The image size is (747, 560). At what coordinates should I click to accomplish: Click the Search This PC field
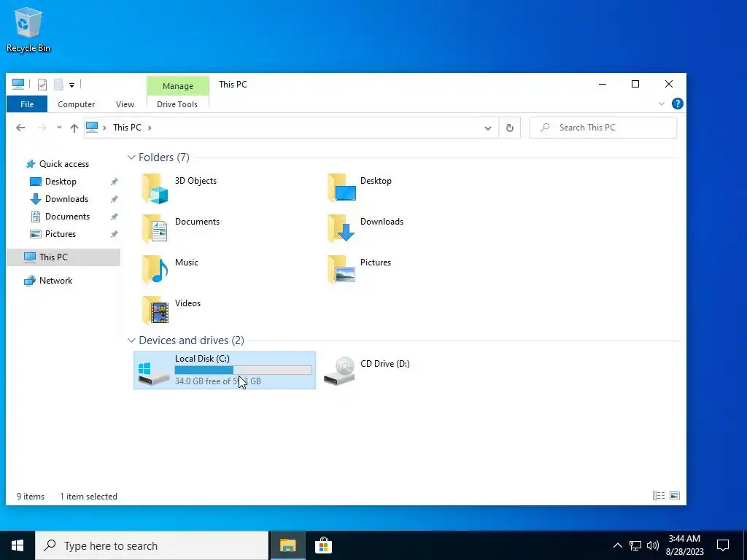[603, 128]
